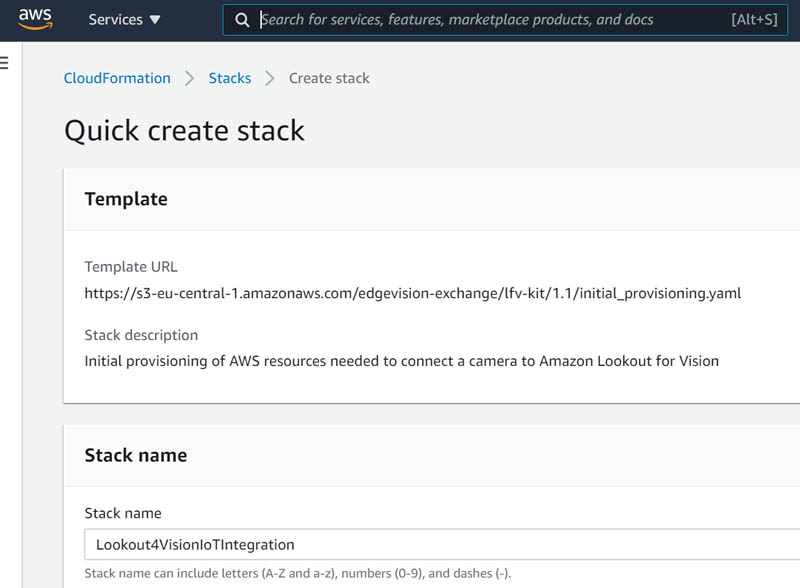The width and height of the screenshot is (800, 588).
Task: Click the Template section header
Action: pos(126,199)
